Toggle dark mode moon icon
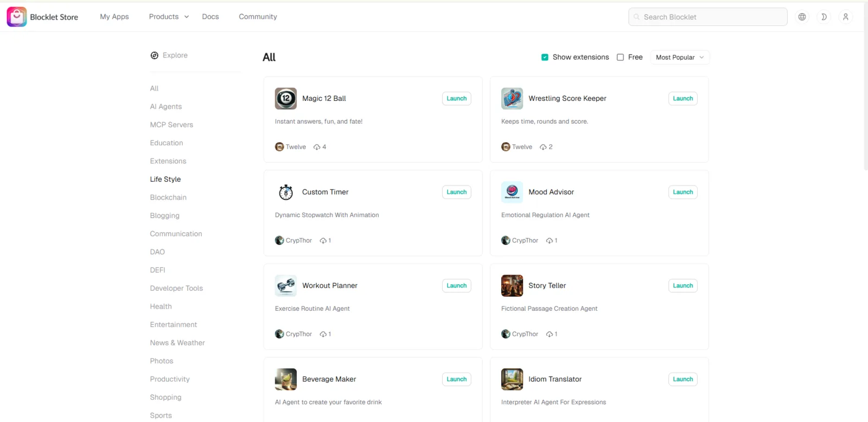The image size is (868, 422). pos(824,17)
